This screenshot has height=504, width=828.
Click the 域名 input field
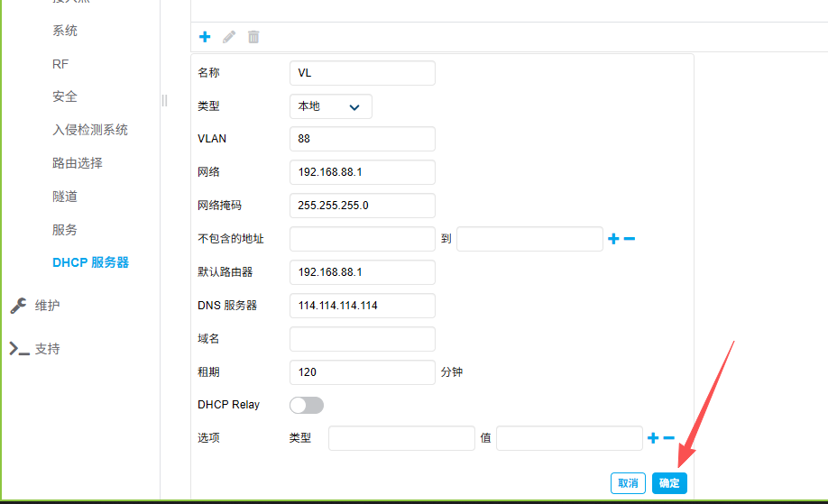pos(362,339)
